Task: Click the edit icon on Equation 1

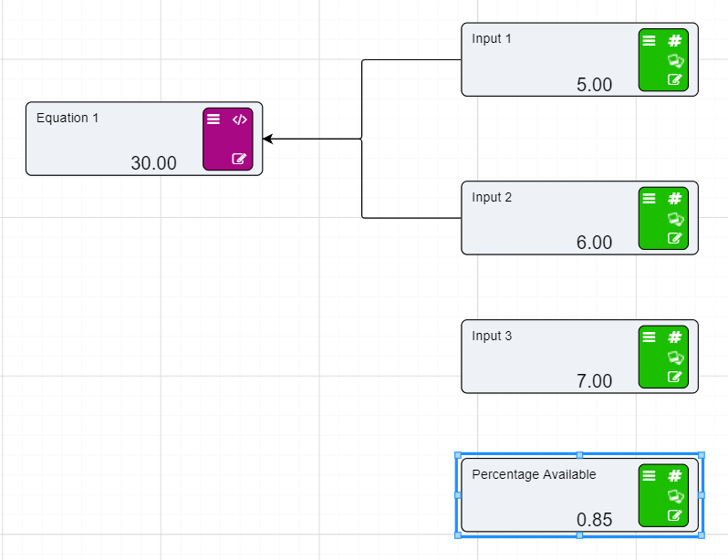Action: coord(239,159)
